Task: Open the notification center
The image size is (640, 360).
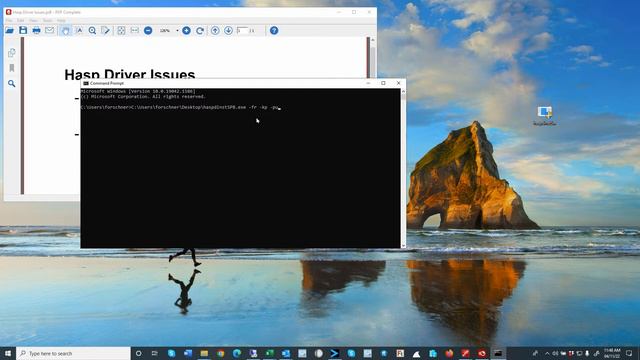Action: (x=629, y=353)
